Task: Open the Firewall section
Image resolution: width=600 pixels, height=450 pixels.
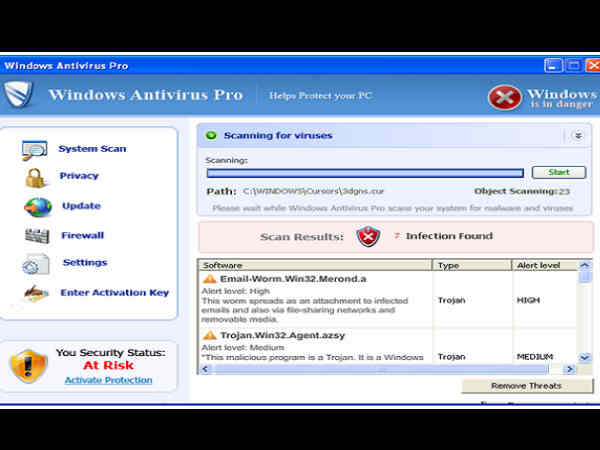Action: 83,235
